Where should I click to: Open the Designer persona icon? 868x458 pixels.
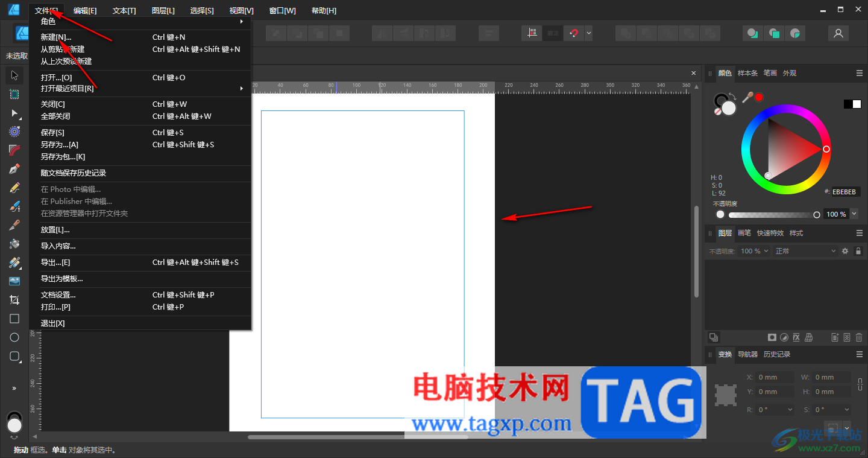pyautogui.click(x=22, y=33)
